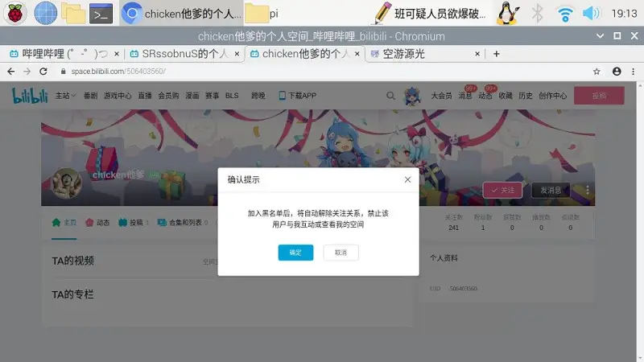Open the pencil editor taskbar window
Image resolution: width=644 pixels, height=362 pixels.
(x=430, y=13)
